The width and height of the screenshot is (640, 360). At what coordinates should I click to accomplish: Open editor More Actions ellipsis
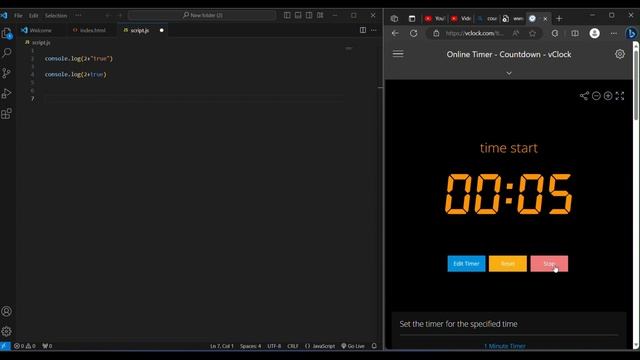[x=373, y=30]
